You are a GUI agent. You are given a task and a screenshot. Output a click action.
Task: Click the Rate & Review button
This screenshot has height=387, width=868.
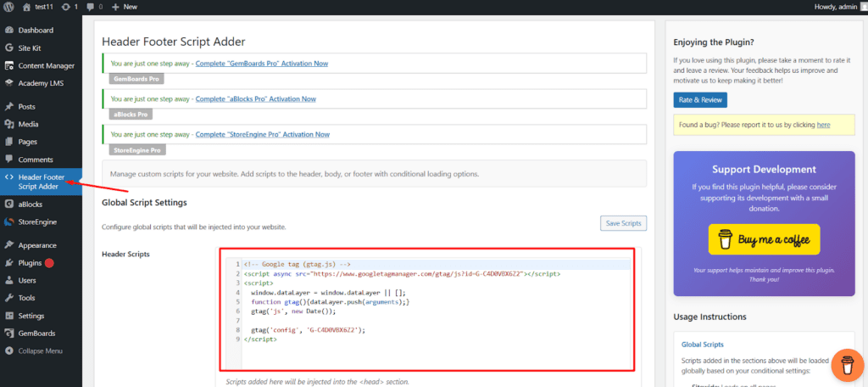(700, 100)
